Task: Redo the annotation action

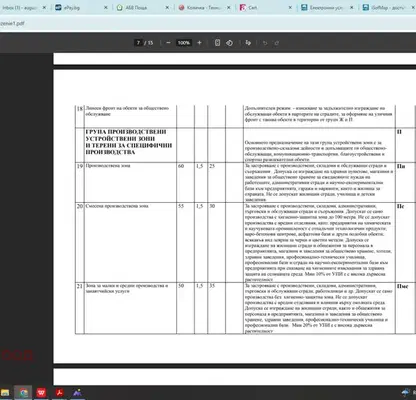Action: click(277, 43)
